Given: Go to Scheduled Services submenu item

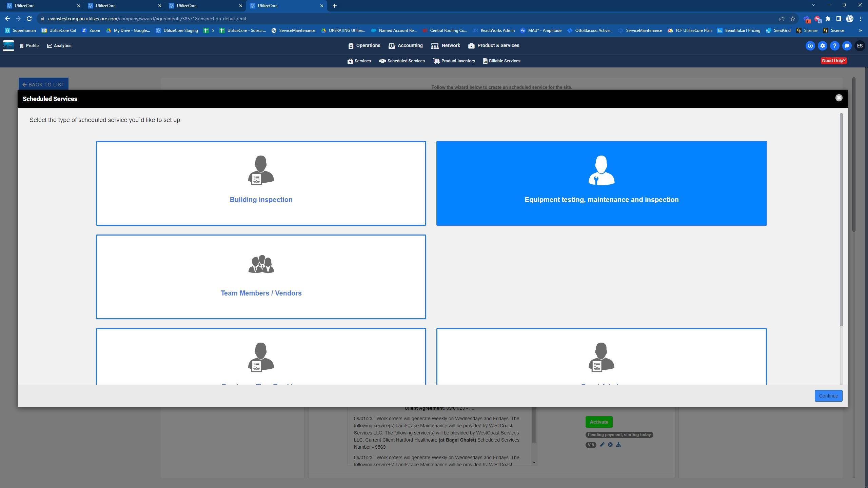Looking at the screenshot, I should point(402,61).
